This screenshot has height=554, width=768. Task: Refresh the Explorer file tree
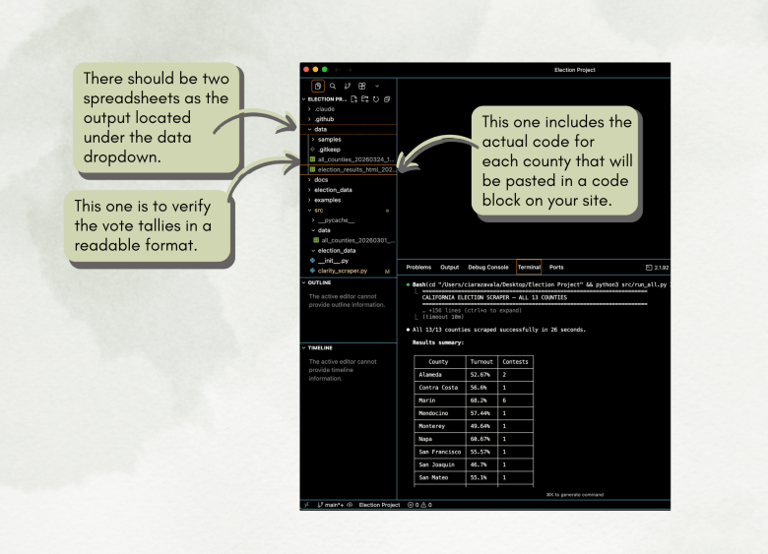376,99
